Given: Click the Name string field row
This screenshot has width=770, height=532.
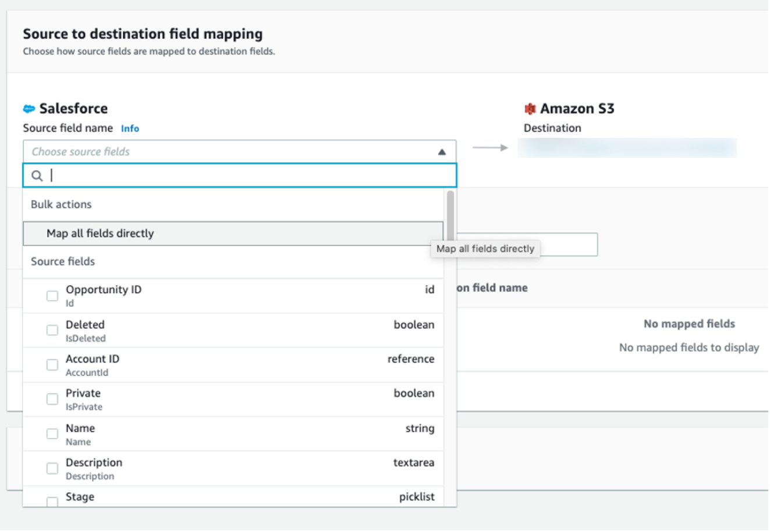Looking at the screenshot, I should (233, 434).
